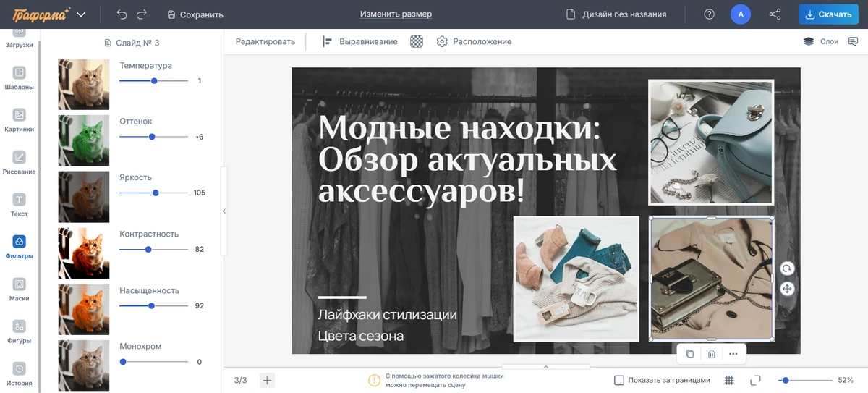Open the Маски tab in sidebar
Screen dimensions: 868x393
pos(20,290)
